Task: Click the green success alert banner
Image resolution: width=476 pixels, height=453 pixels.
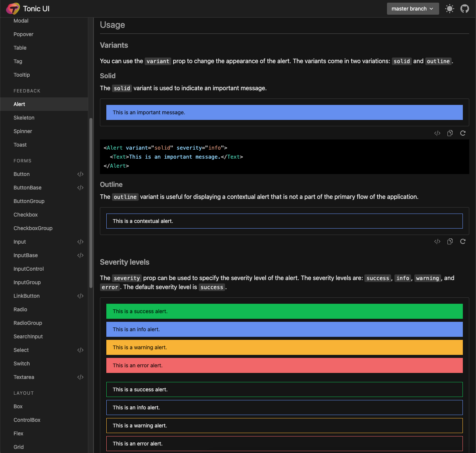Action: [284, 311]
